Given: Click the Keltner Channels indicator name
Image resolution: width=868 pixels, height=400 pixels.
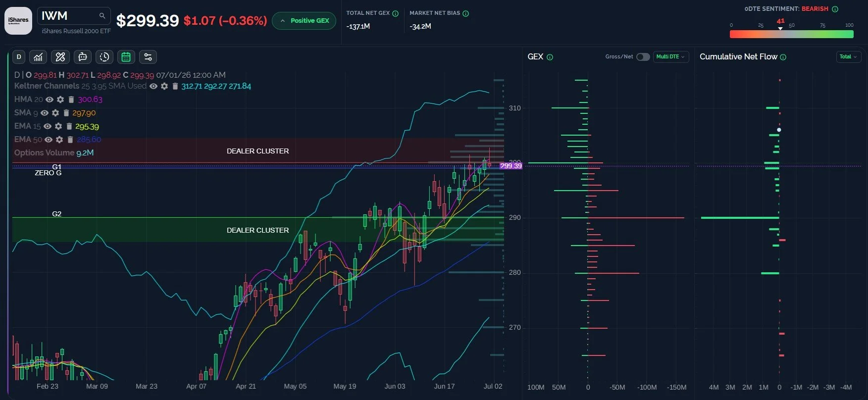Looking at the screenshot, I should click(x=47, y=86).
